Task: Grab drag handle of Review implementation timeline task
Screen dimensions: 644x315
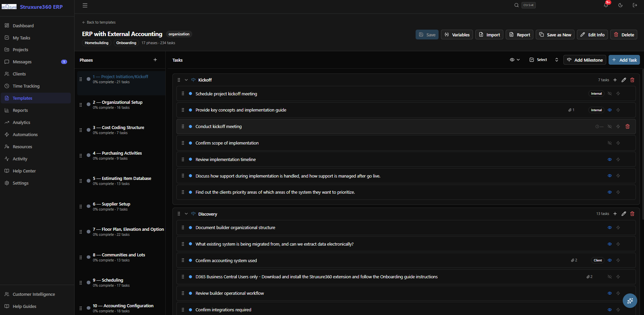Action: 183,159
